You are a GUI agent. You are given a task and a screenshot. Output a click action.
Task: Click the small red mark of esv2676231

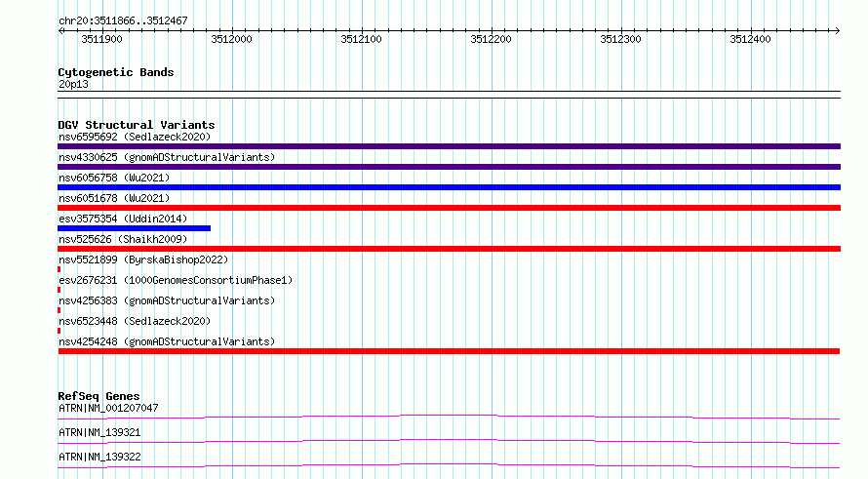(x=59, y=290)
